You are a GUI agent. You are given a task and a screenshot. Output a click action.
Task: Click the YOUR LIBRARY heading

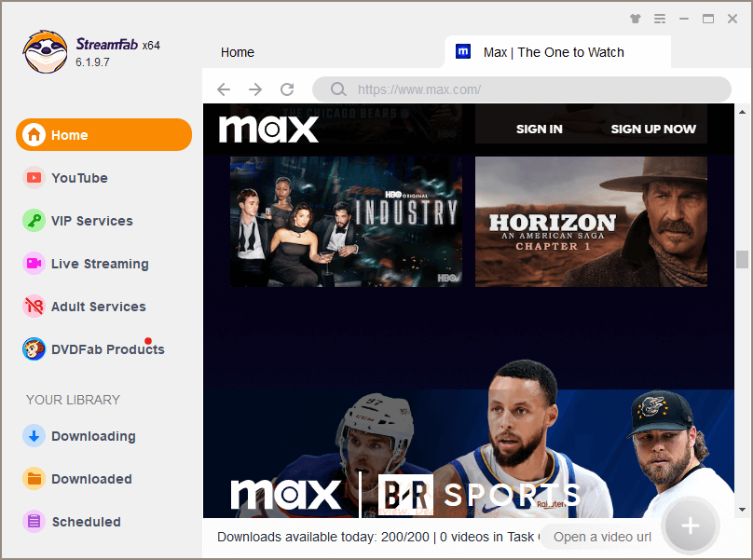coord(73,400)
